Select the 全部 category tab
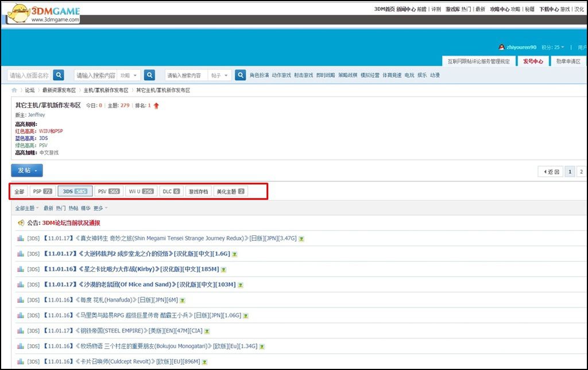The height and width of the screenshot is (370, 588). pyautogui.click(x=20, y=192)
